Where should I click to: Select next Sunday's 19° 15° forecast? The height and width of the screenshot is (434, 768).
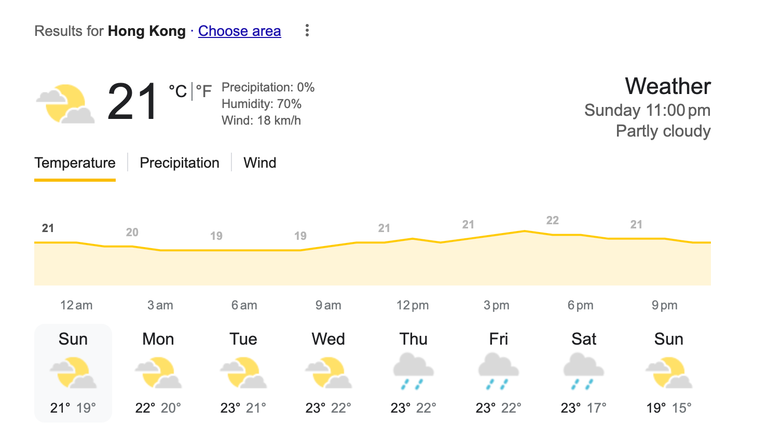click(x=669, y=373)
